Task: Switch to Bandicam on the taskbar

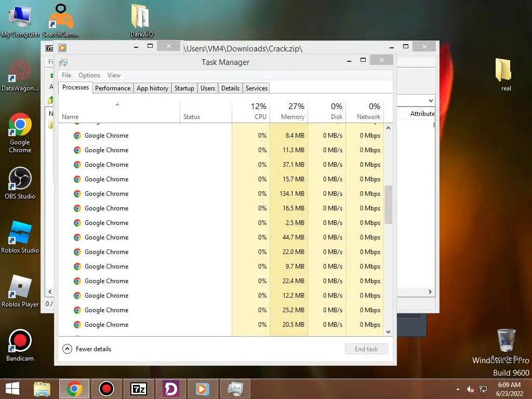Action: coord(106,389)
